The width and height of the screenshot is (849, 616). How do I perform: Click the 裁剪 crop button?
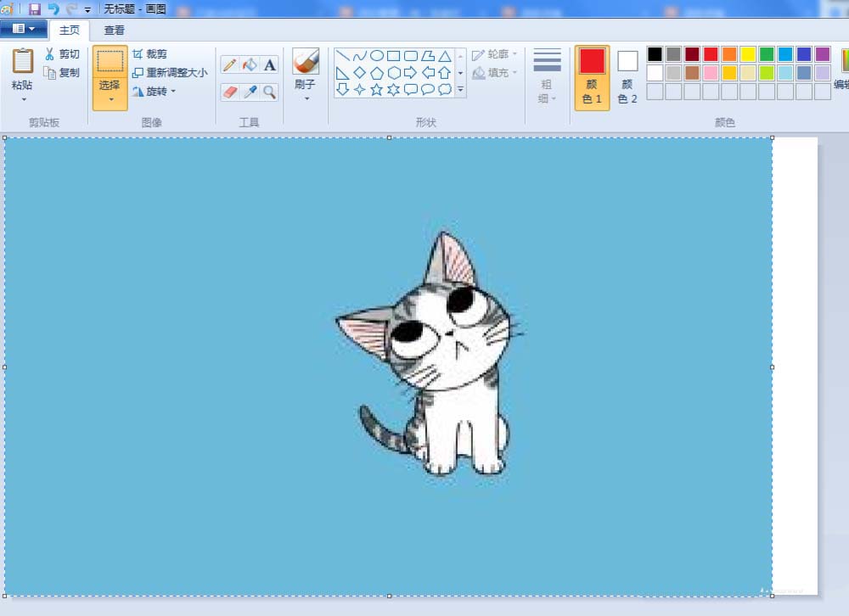point(150,54)
